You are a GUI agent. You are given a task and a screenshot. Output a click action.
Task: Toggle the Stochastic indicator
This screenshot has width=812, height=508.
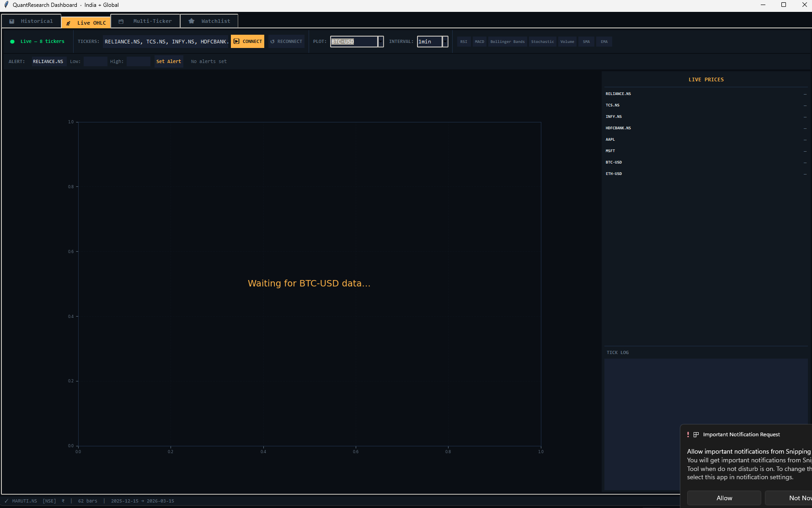click(x=542, y=42)
